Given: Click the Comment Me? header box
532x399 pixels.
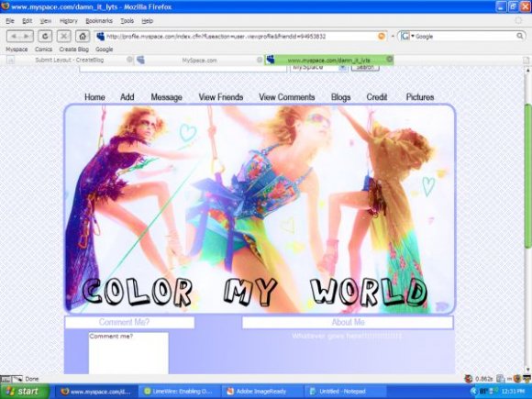Looking at the screenshot, I should tap(129, 322).
